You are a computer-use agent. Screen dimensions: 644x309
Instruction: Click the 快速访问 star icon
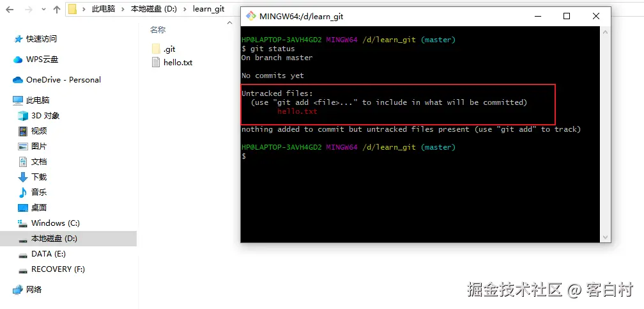tap(18, 39)
